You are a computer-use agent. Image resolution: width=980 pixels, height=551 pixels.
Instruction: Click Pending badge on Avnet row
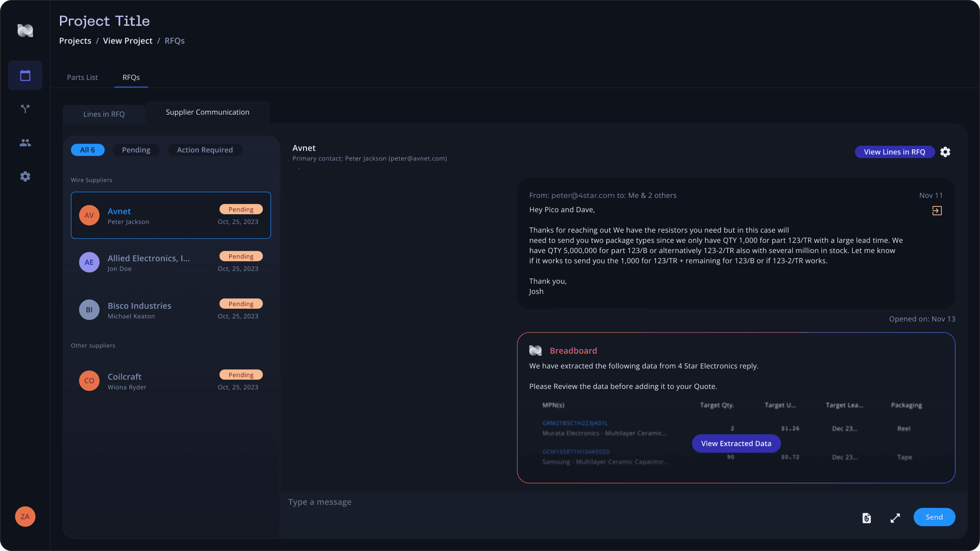pos(241,209)
